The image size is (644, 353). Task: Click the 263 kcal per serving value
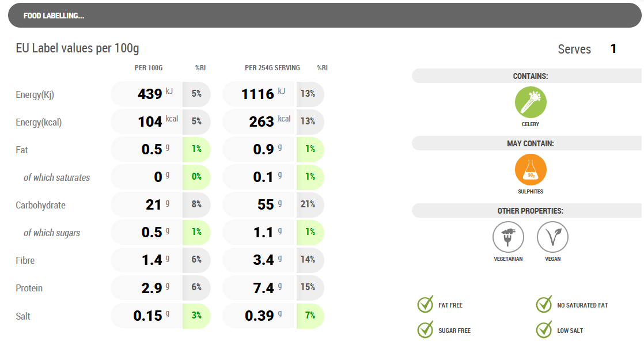[262, 122]
